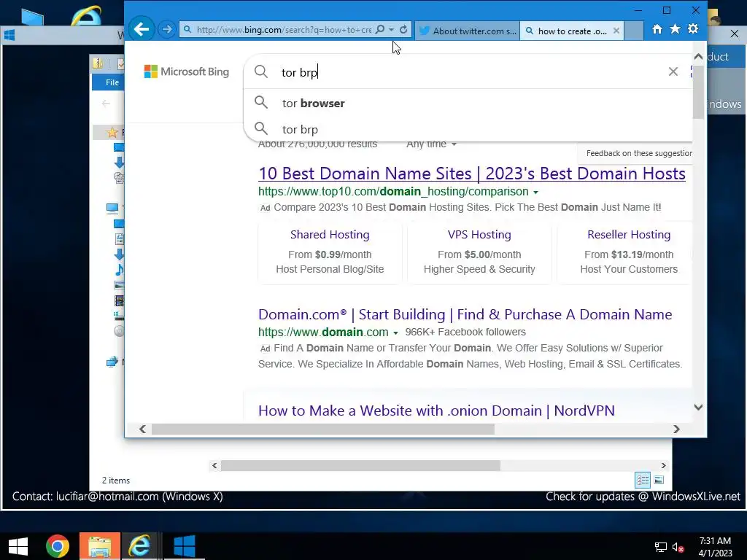The image size is (747, 560).
Task: Switch to the About twitter.com tab
Action: [467, 31]
